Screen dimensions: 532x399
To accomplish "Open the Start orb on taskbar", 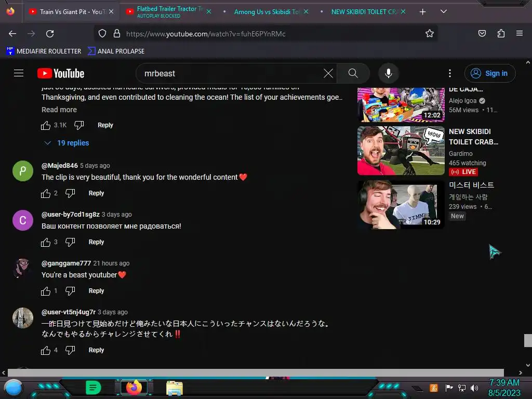I will pyautogui.click(x=13, y=388).
